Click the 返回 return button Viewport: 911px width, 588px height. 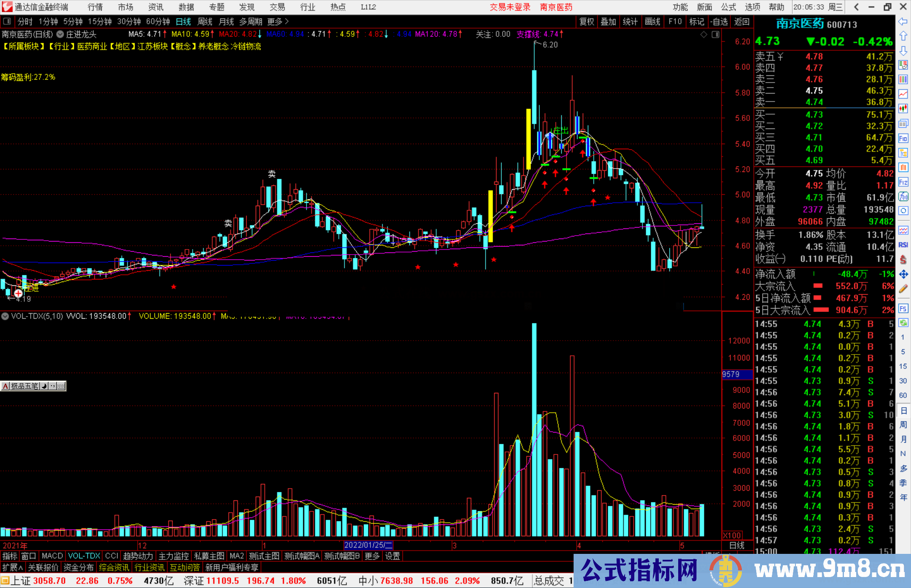click(742, 21)
